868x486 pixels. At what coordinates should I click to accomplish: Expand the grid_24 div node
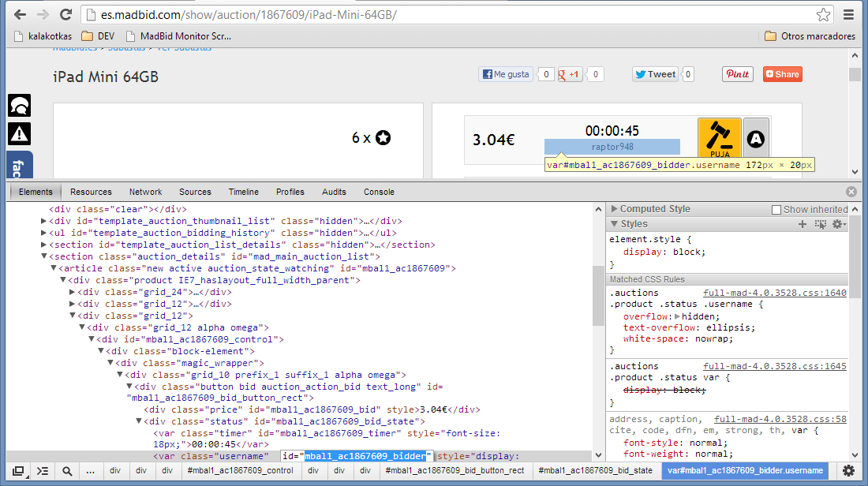[72, 292]
